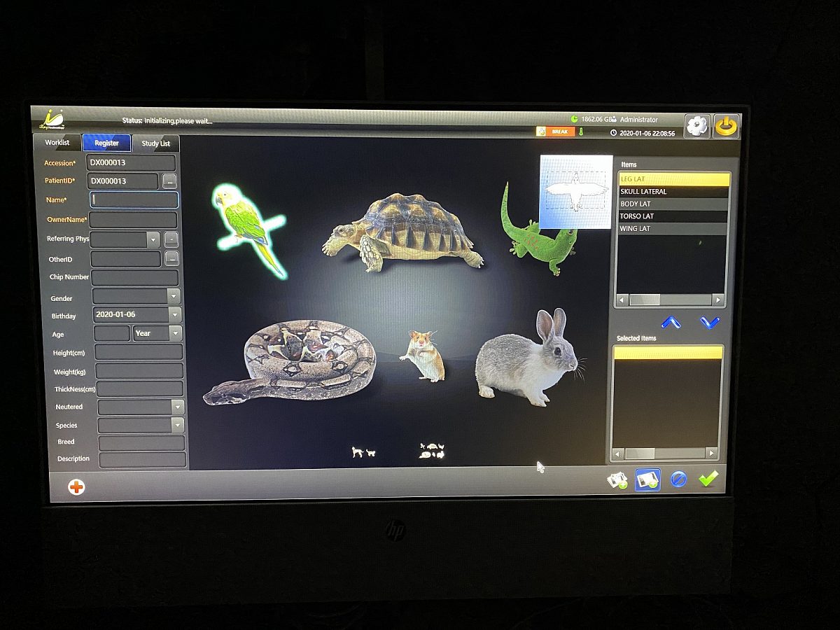This screenshot has height=630, width=840.
Task: Select the tortoise species image
Action: (x=403, y=233)
